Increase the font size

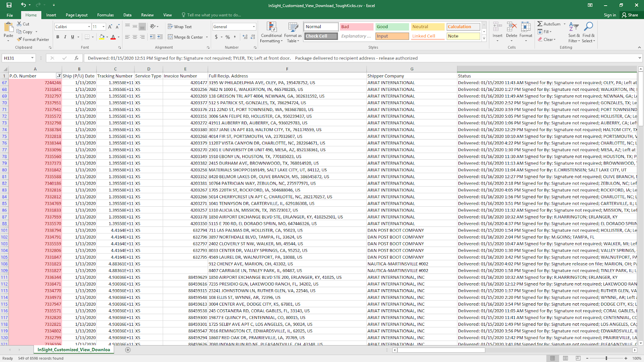pyautogui.click(x=110, y=27)
